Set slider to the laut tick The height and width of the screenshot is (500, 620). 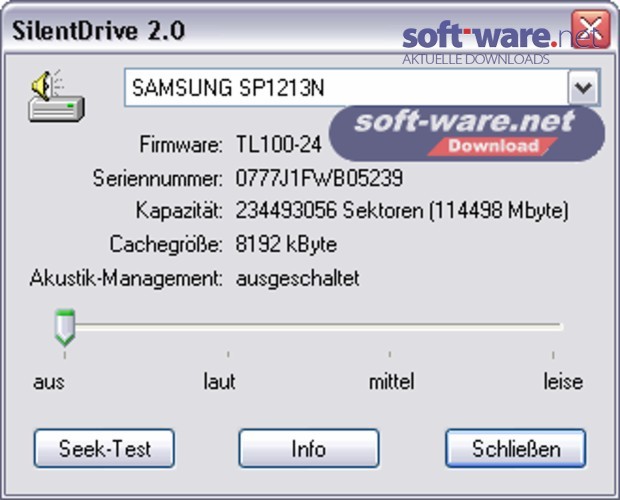(228, 354)
